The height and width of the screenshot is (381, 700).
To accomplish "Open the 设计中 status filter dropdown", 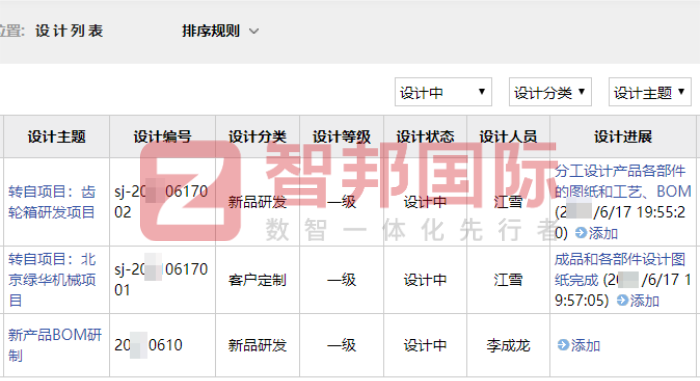I will (443, 92).
